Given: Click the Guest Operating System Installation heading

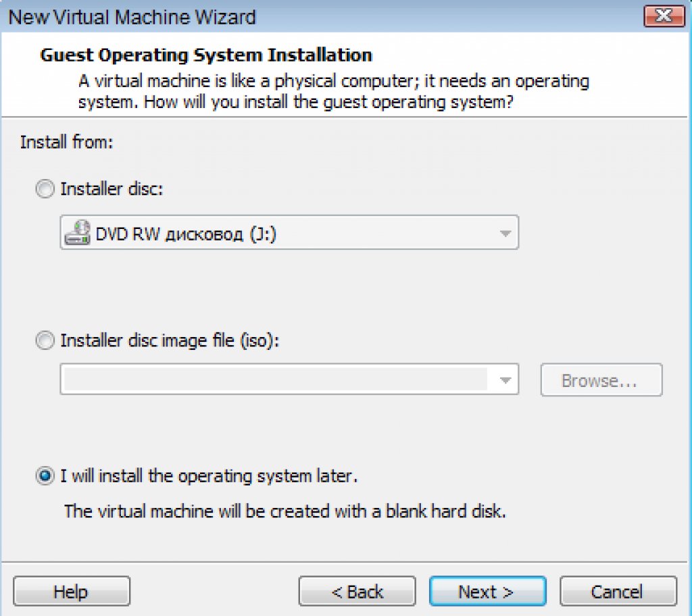Looking at the screenshot, I should point(206,55).
